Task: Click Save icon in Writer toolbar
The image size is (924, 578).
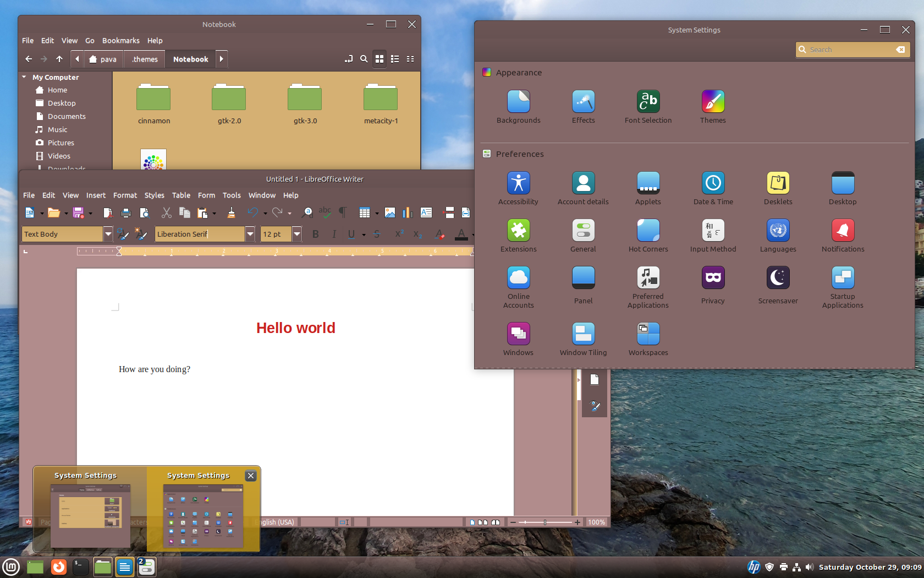Action: [78, 213]
